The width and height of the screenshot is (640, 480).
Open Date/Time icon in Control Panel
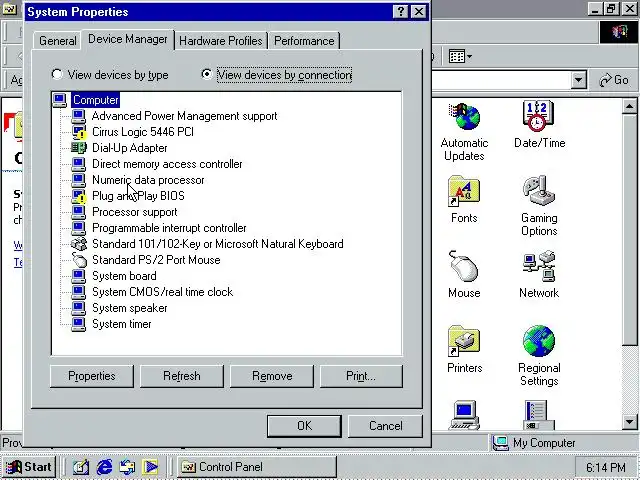(539, 124)
